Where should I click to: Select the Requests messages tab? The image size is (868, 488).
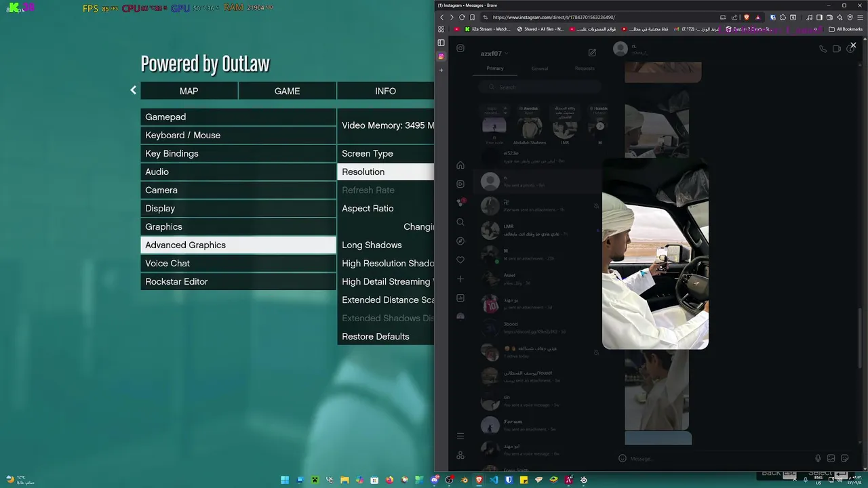pos(585,68)
